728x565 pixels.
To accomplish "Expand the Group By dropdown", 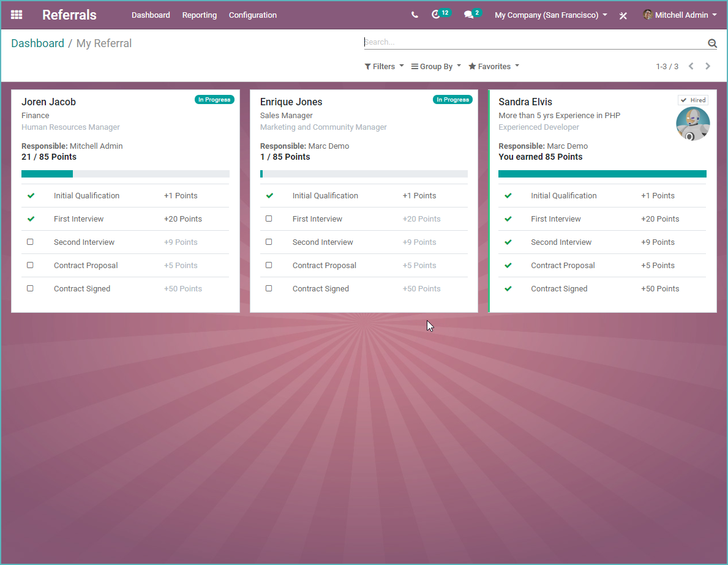I will coord(435,66).
